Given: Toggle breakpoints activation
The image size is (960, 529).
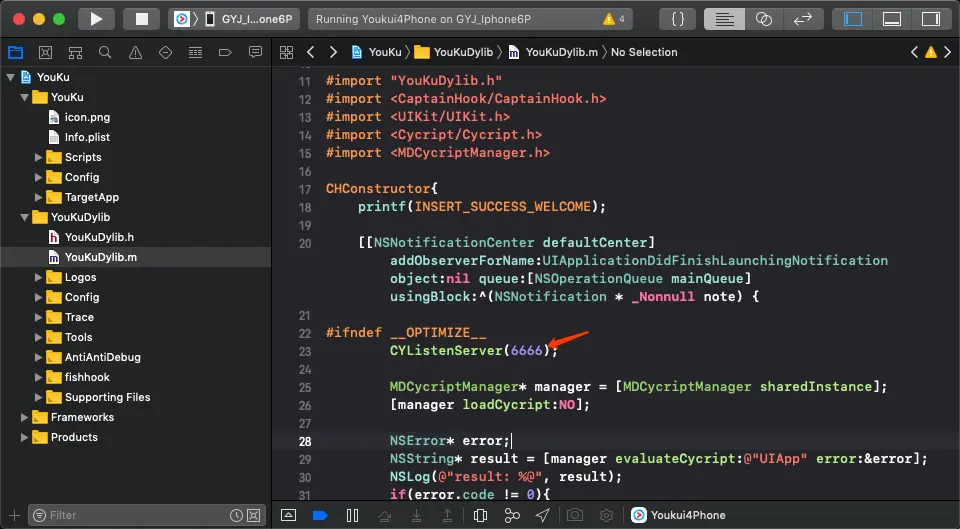Looking at the screenshot, I should (320, 516).
